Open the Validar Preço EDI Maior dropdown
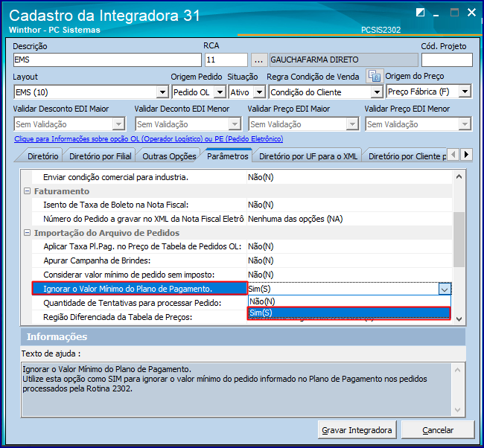Viewport: 484px width, 448px height. [352, 124]
